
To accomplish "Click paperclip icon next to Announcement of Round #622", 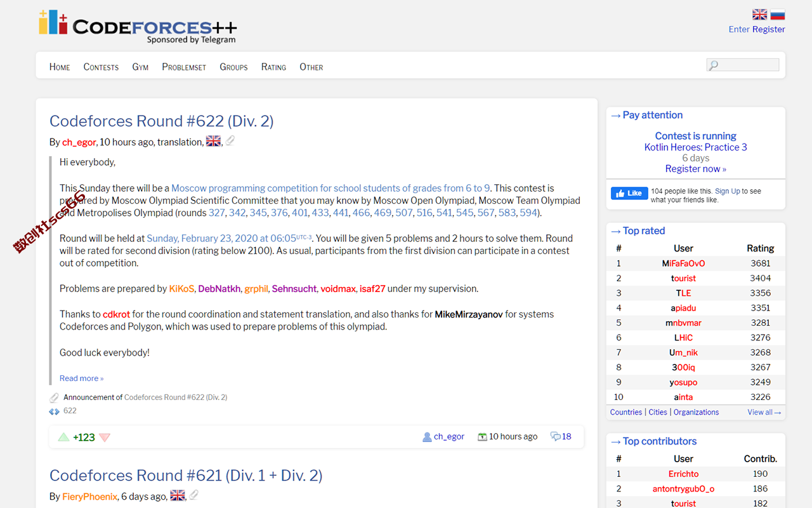I will [x=55, y=398].
